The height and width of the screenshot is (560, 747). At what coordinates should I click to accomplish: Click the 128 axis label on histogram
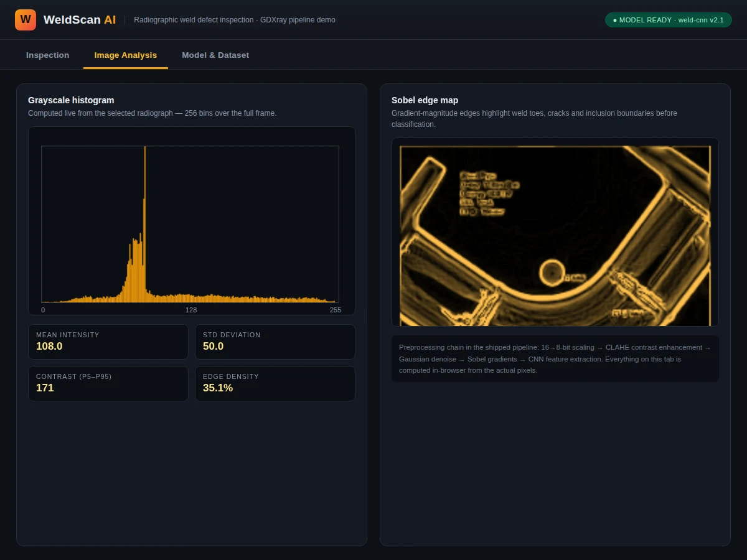tap(191, 310)
